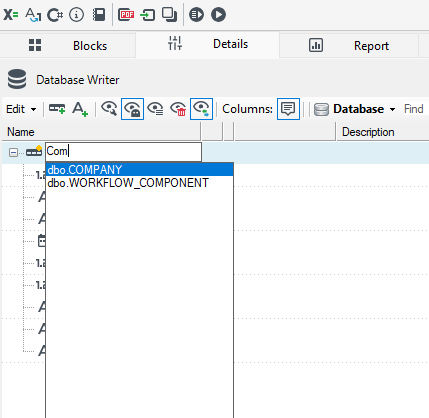Click the table icon in the tree row
429x418 pixels.
click(x=34, y=151)
